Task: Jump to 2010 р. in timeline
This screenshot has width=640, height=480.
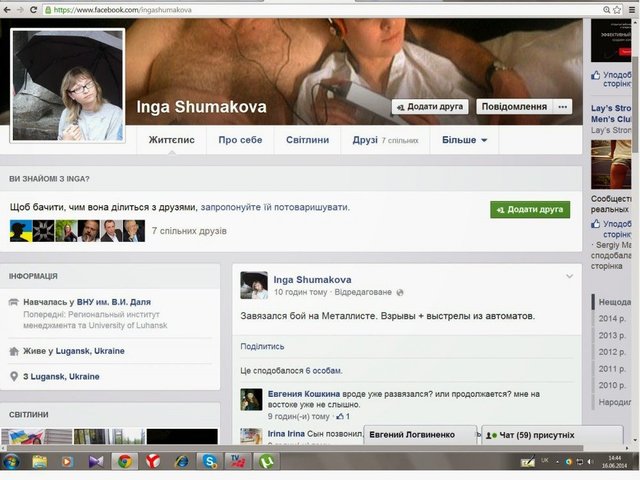Action: pyautogui.click(x=612, y=385)
